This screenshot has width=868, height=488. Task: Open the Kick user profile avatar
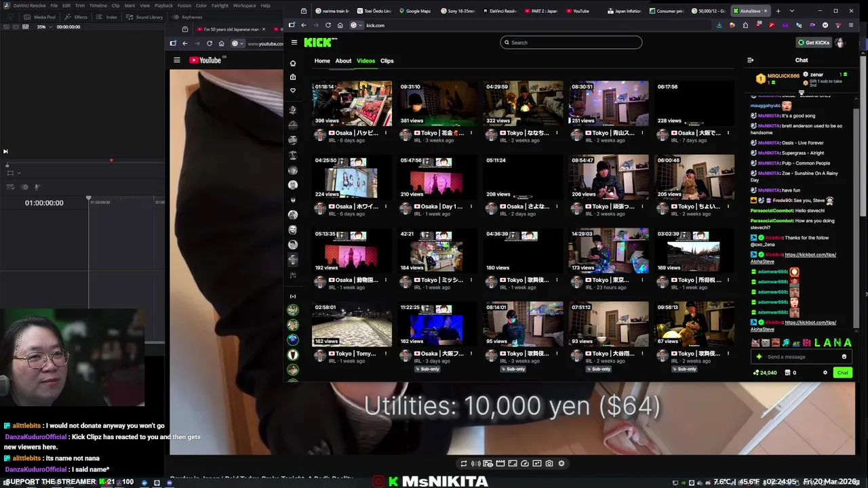coord(840,43)
